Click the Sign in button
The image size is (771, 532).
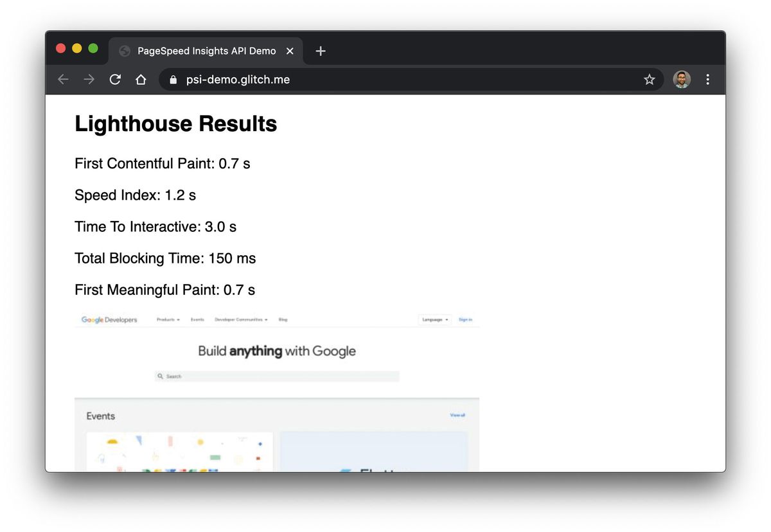pos(465,319)
